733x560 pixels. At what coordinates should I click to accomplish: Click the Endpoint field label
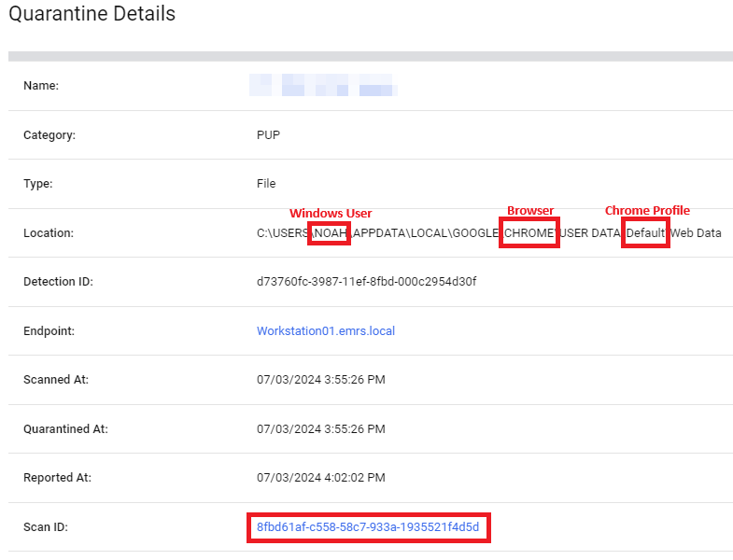pyautogui.click(x=49, y=331)
